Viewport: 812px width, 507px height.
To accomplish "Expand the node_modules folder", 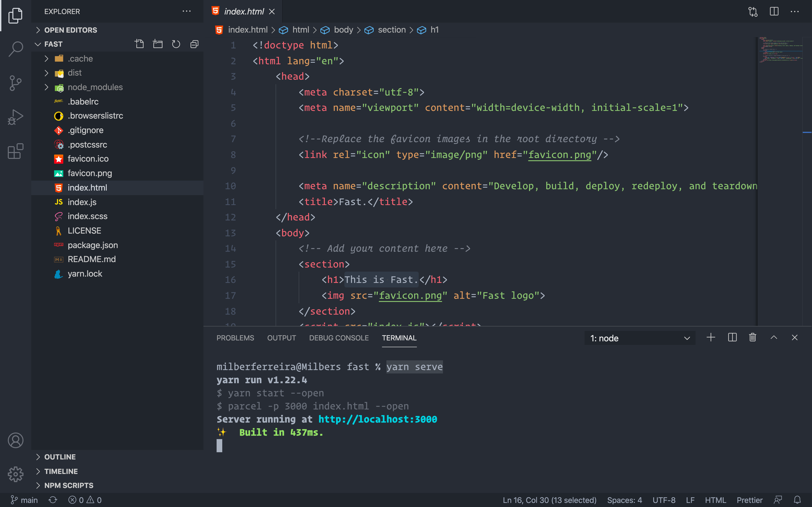I will [x=95, y=87].
